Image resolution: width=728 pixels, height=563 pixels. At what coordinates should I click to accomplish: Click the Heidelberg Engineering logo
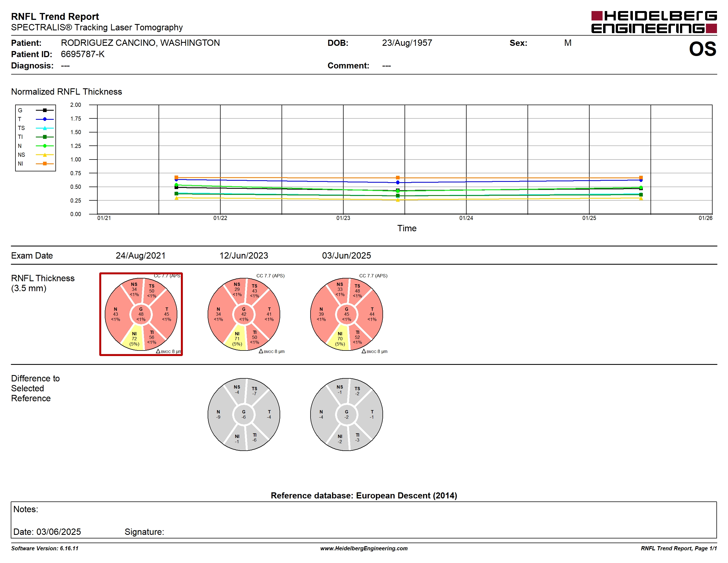pos(654,22)
